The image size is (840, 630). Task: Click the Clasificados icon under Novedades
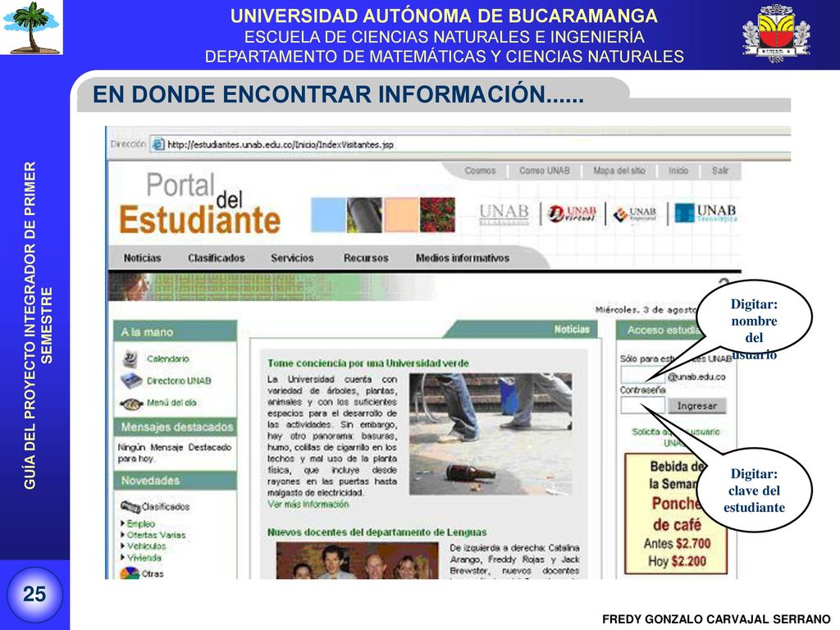click(130, 506)
